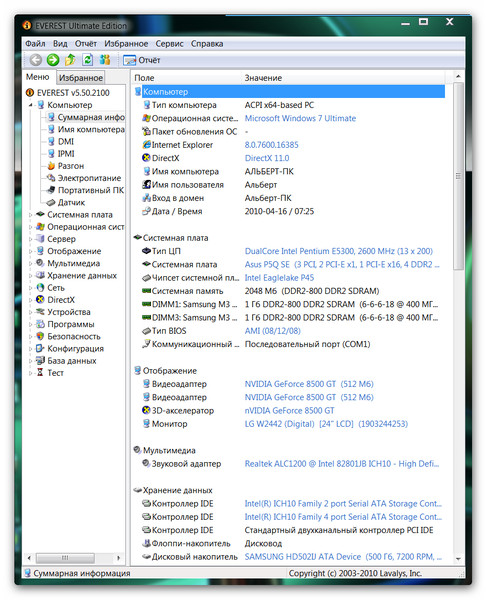Open the Справка menu
487x600 pixels.
pyautogui.click(x=207, y=44)
